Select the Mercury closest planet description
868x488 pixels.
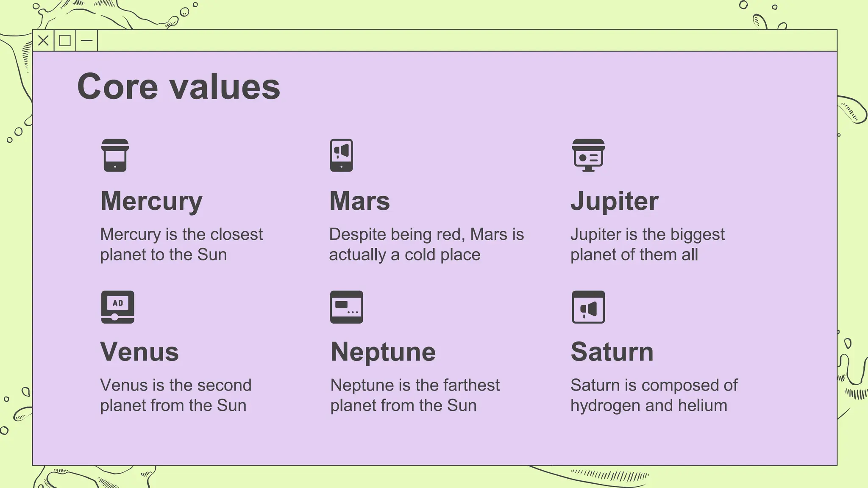point(181,244)
